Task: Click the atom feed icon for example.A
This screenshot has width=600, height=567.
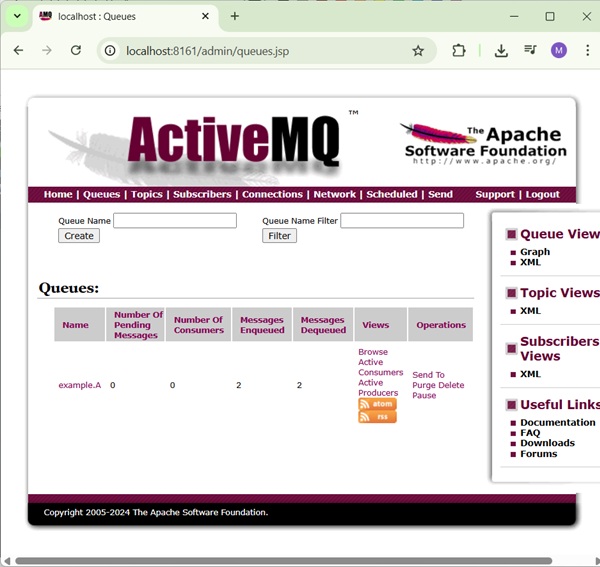Action: (377, 404)
